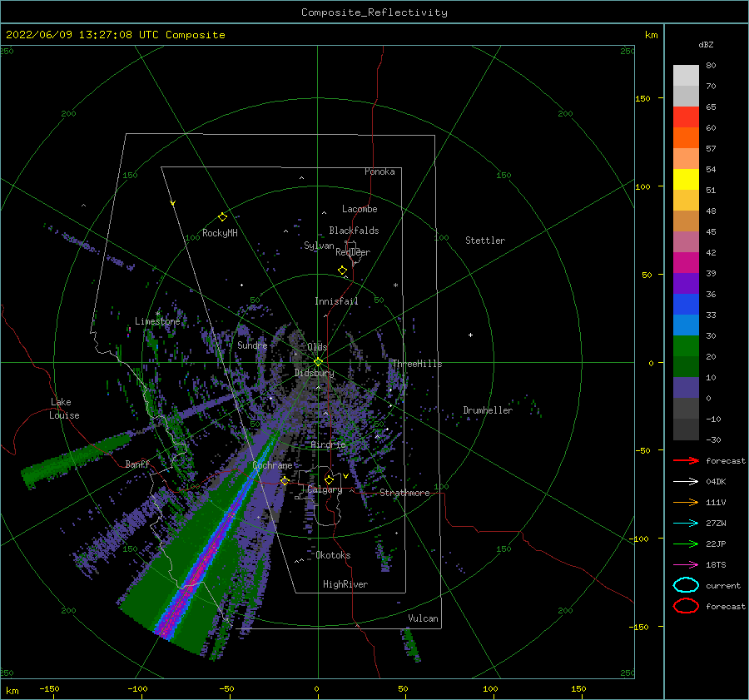Select the blue 36 dBZ color swatch
749x700 pixels.
(686, 304)
